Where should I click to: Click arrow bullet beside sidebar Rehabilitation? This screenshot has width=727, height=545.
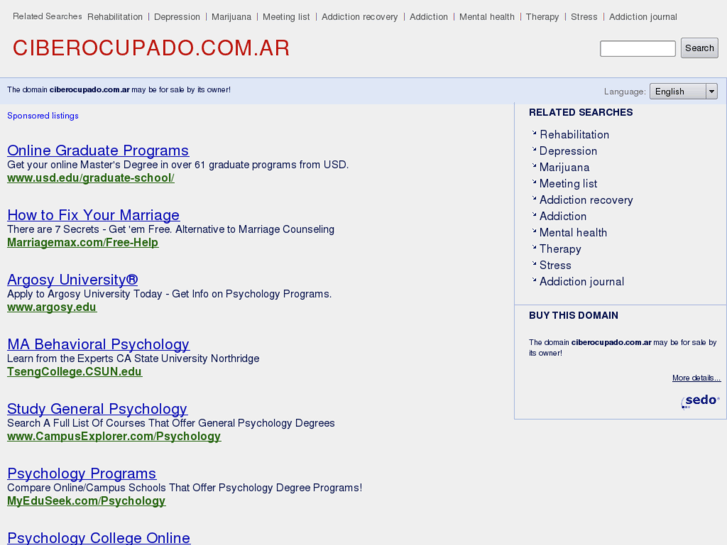click(x=534, y=133)
